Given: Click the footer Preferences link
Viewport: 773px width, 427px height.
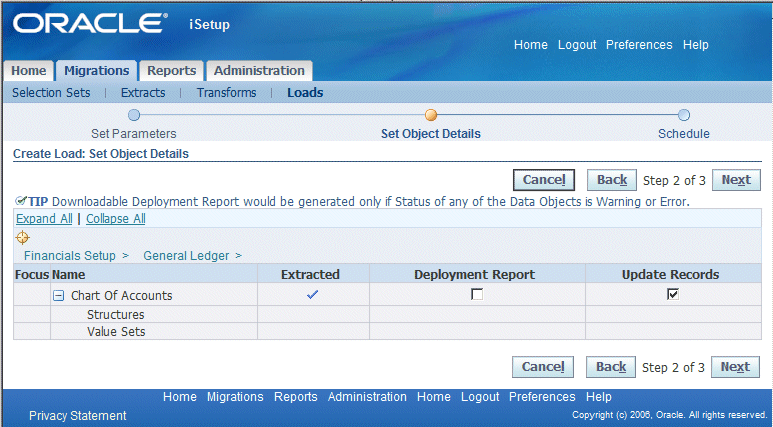Looking at the screenshot, I should [542, 397].
